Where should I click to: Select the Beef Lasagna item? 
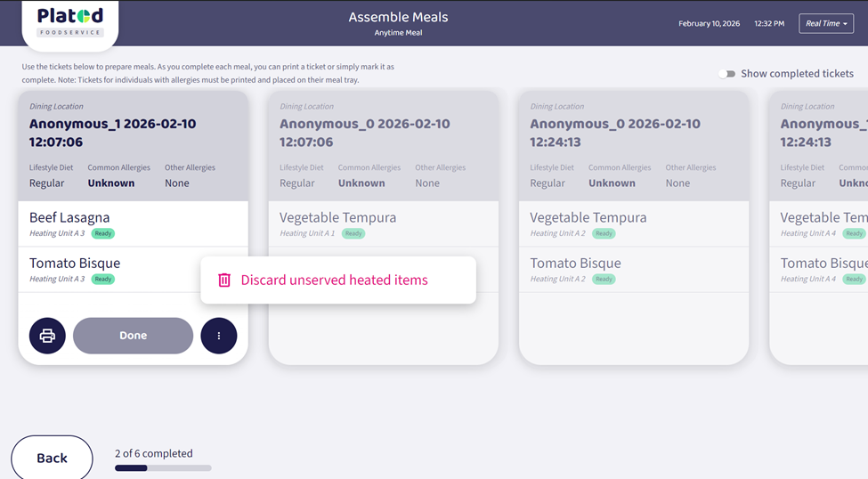pos(69,217)
